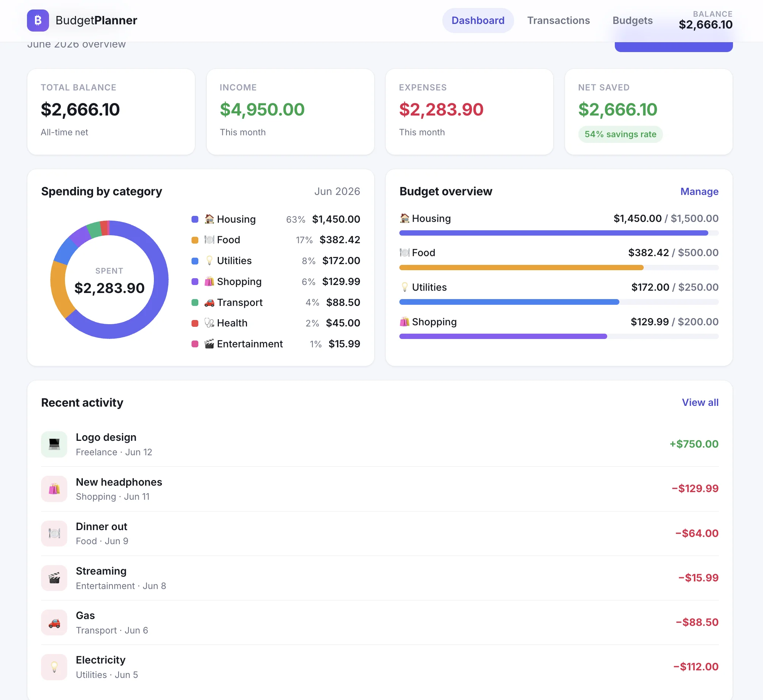
Task: Click the Shopping $129.99 legend value
Action: [341, 282]
